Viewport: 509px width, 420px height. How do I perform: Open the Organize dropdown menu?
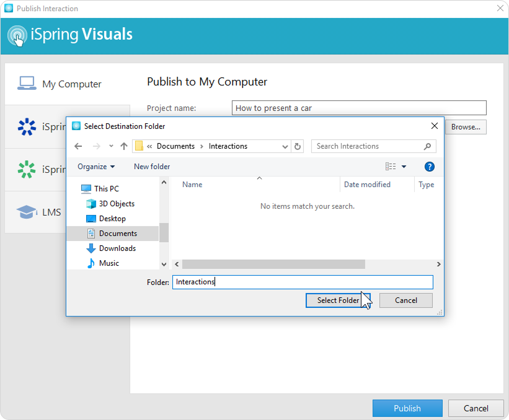pos(96,167)
